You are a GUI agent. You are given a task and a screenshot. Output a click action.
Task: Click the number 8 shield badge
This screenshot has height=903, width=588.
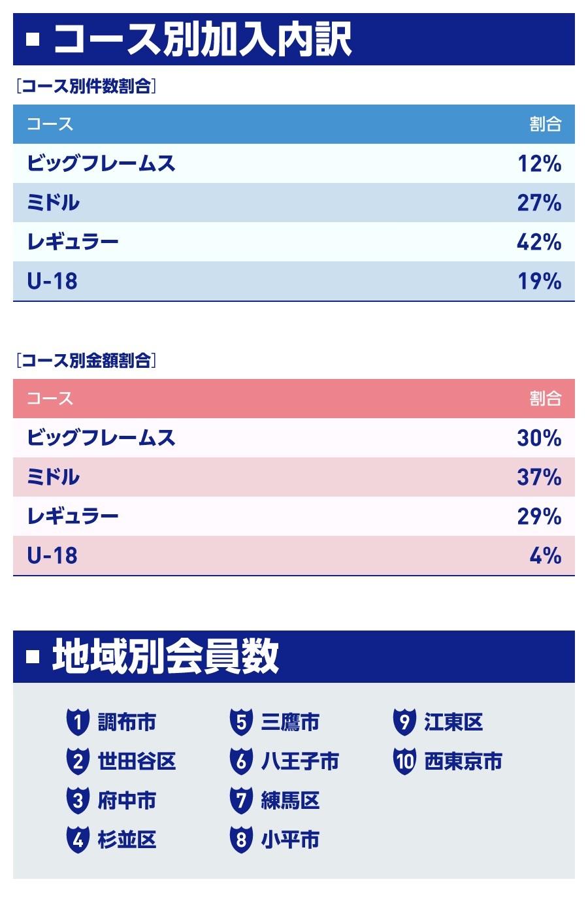(x=241, y=840)
